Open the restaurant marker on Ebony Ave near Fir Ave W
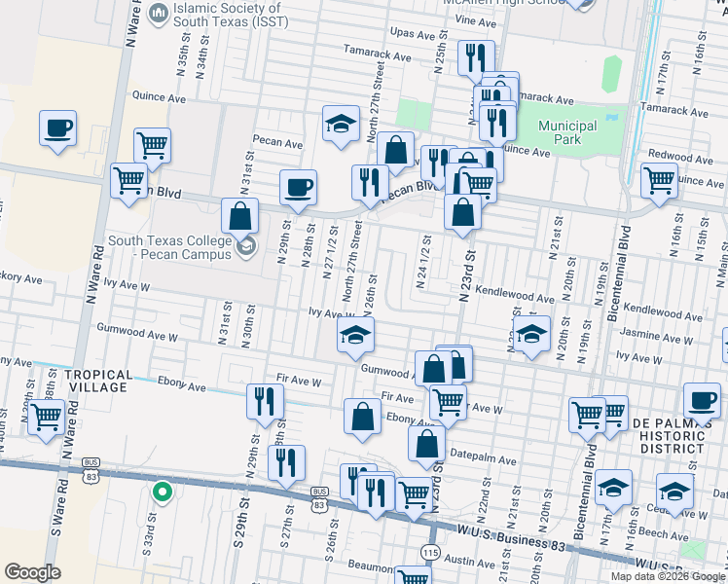Viewport: 728px width, 584px height. point(265,405)
